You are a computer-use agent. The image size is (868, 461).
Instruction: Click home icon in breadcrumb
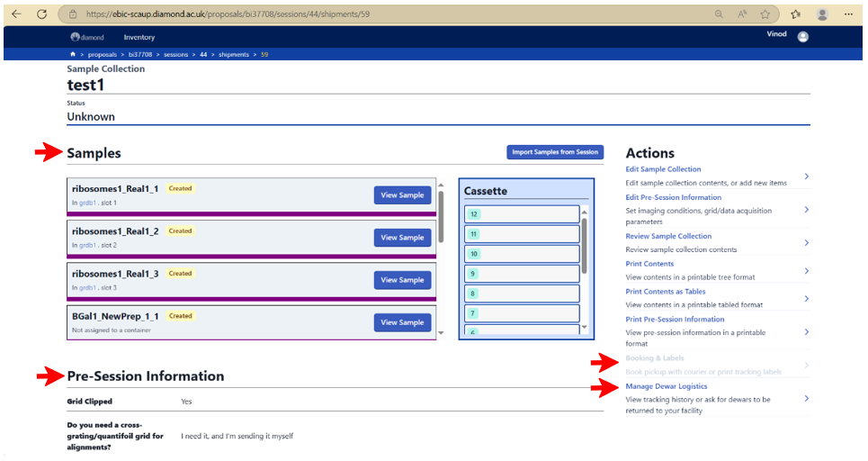(73, 54)
